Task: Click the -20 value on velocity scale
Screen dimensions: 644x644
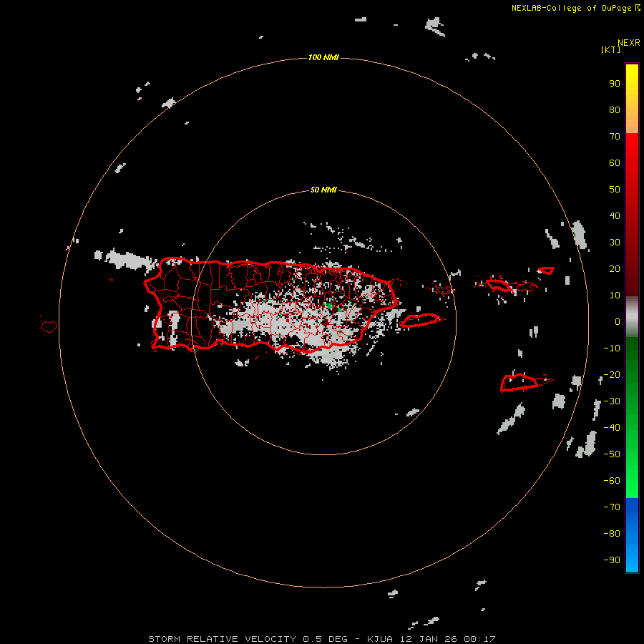Action: click(612, 375)
